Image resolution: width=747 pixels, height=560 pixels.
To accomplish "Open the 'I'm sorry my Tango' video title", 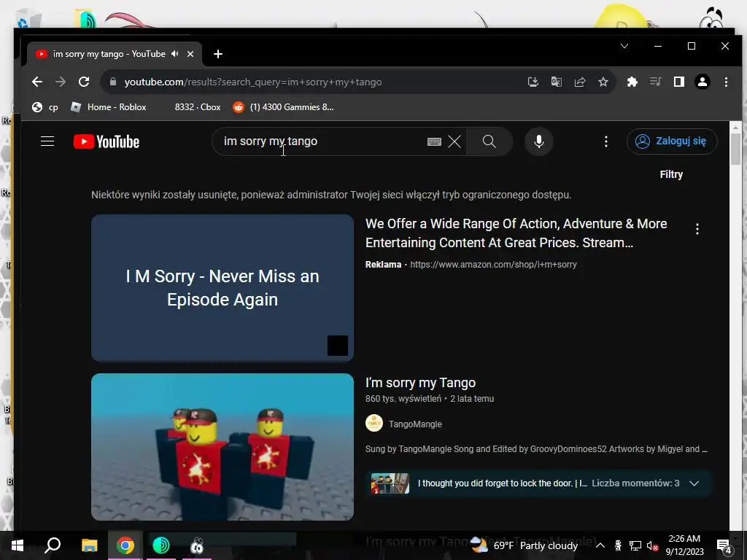I will coord(420,383).
